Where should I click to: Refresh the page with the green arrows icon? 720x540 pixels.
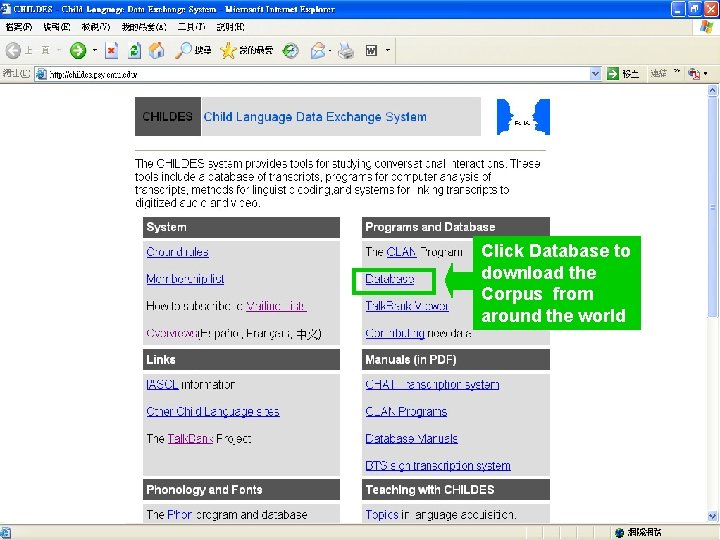tap(134, 50)
